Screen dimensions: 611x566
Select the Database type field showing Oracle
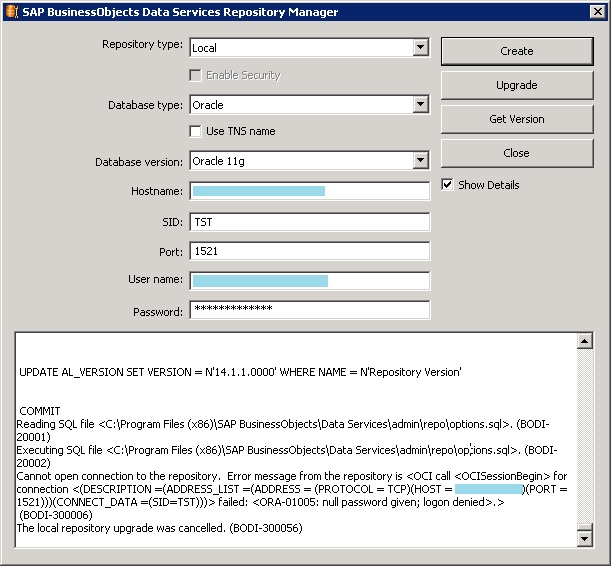(310, 104)
